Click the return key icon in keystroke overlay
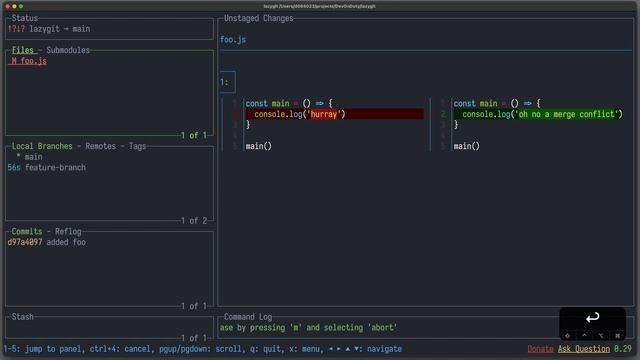 pyautogui.click(x=592, y=318)
